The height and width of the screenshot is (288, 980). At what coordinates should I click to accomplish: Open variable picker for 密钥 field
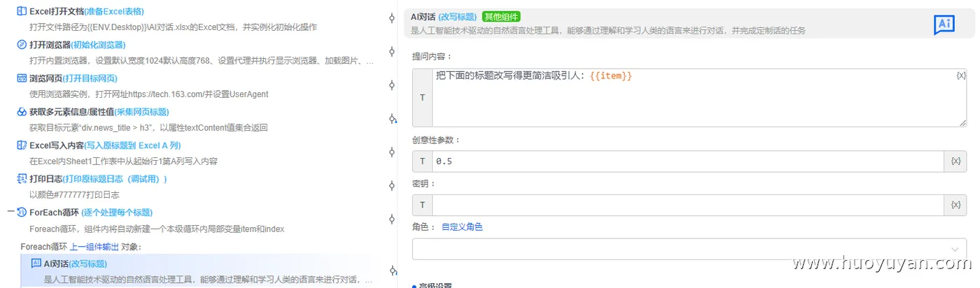(955, 205)
